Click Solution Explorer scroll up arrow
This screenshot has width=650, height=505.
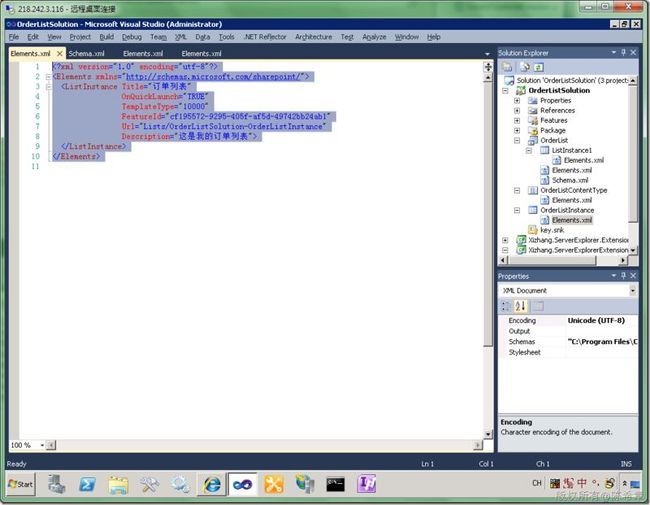pos(633,80)
